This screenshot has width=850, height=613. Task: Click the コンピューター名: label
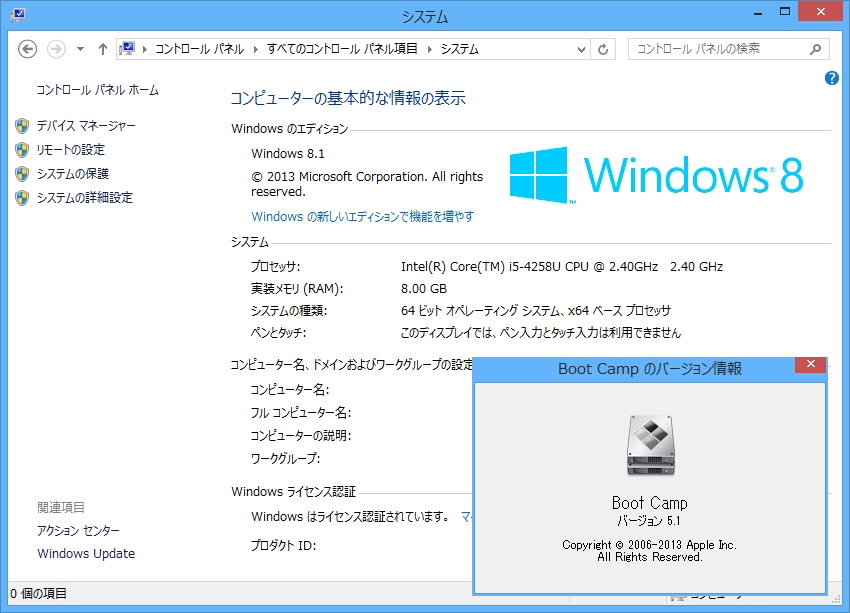289,389
